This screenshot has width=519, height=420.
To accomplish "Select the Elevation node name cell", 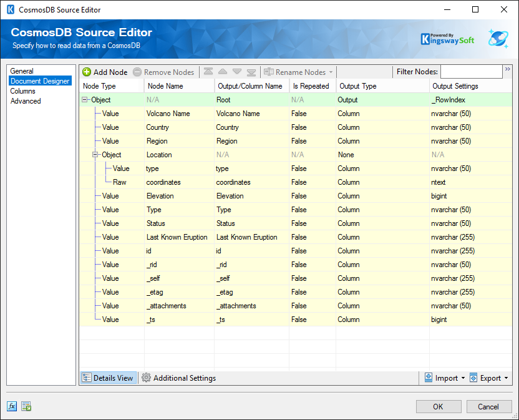I will 179,196.
